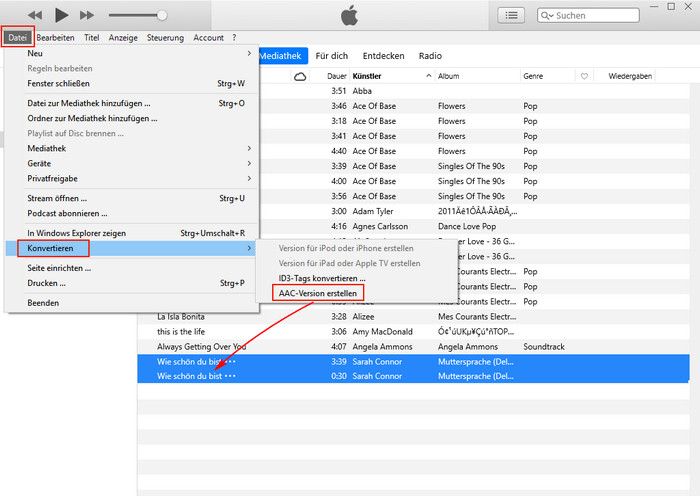Open the Entdecken tab

tap(383, 56)
